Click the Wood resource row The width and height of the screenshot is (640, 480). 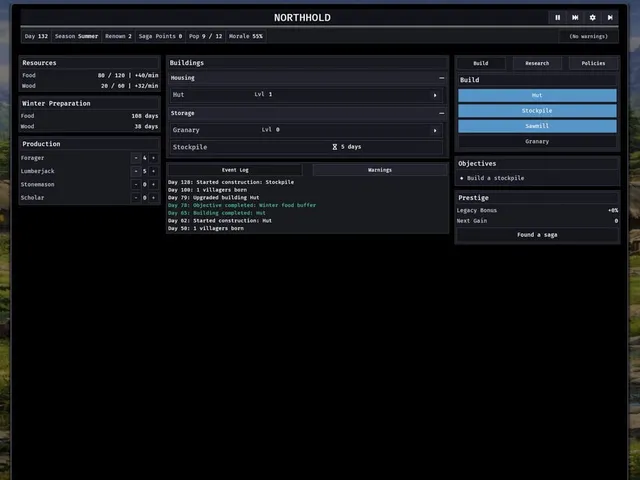click(x=90, y=86)
